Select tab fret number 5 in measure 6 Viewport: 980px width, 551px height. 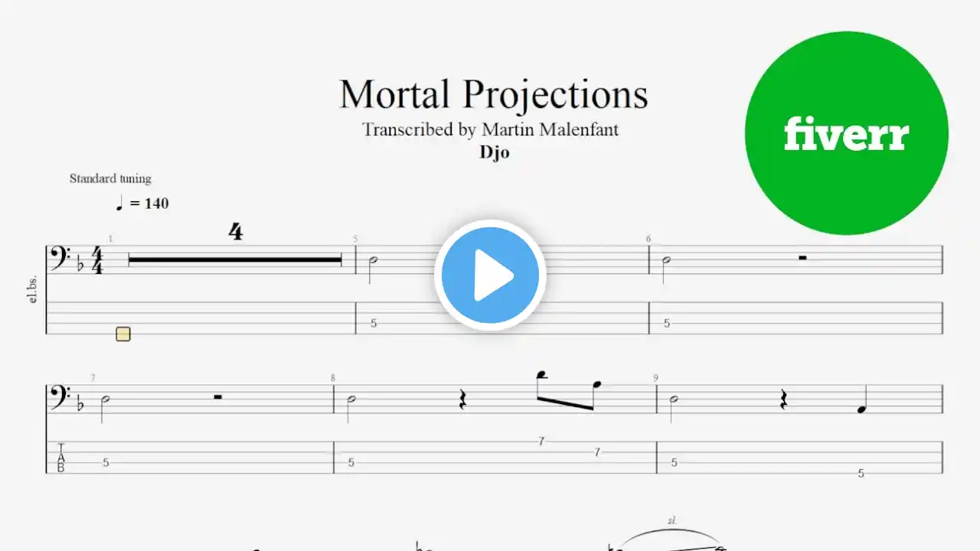coord(667,324)
